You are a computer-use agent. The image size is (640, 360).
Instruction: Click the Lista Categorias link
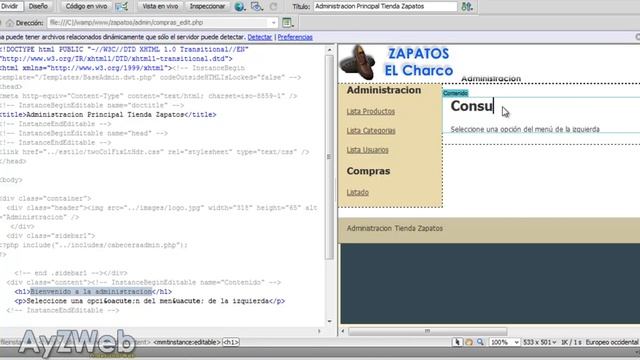click(x=371, y=131)
